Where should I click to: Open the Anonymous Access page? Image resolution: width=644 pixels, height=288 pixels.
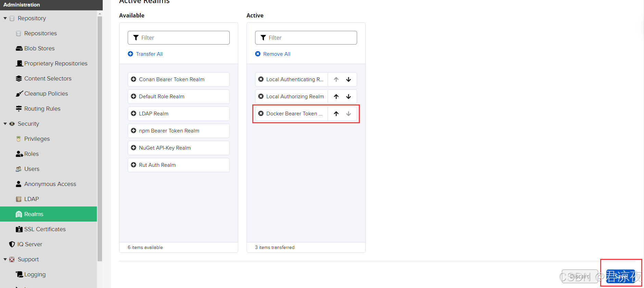click(x=50, y=184)
